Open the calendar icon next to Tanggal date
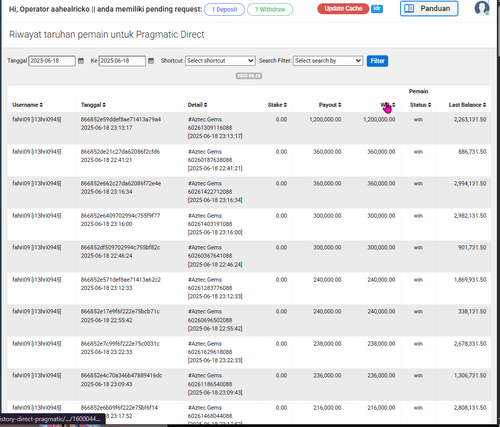Screen dimensions: 500x427 tap(81, 61)
